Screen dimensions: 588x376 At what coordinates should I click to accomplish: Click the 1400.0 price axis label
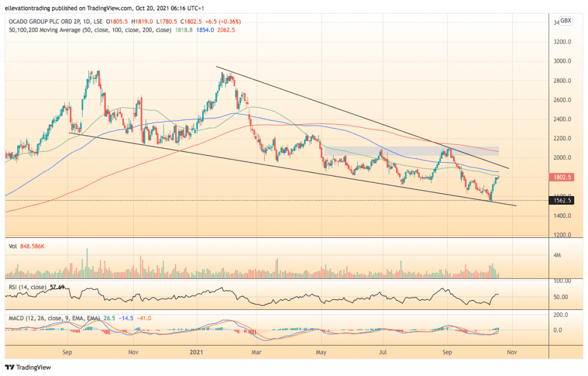tap(562, 216)
